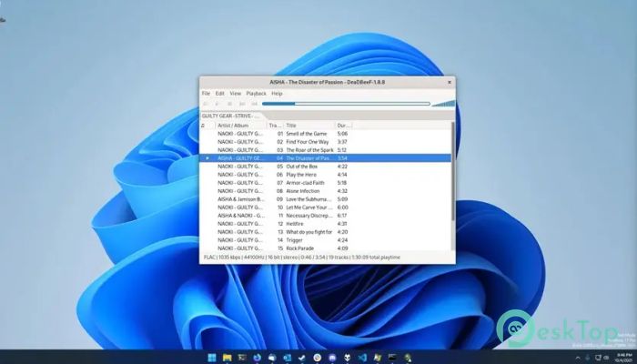Click the play indicator on track 04 row

pyautogui.click(x=207, y=158)
